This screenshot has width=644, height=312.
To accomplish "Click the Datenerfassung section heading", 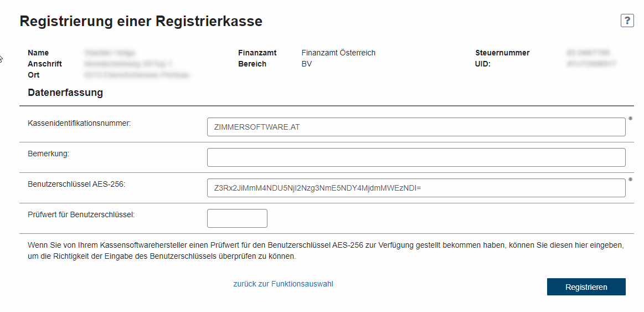I will pyautogui.click(x=65, y=93).
